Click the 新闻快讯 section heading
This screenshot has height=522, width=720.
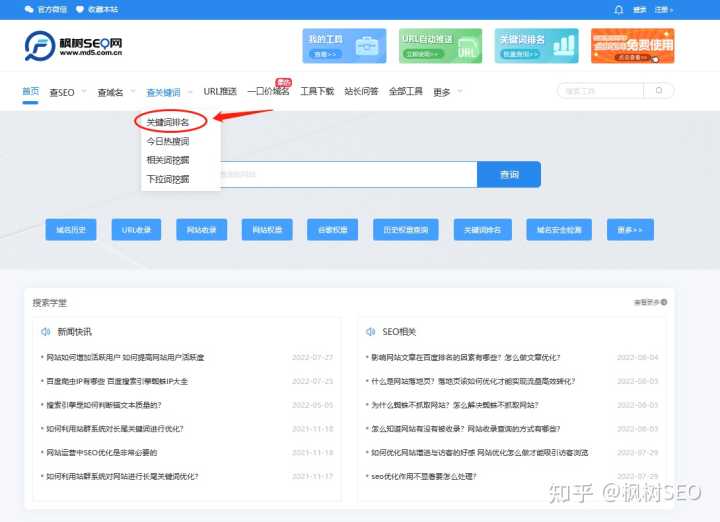point(74,331)
